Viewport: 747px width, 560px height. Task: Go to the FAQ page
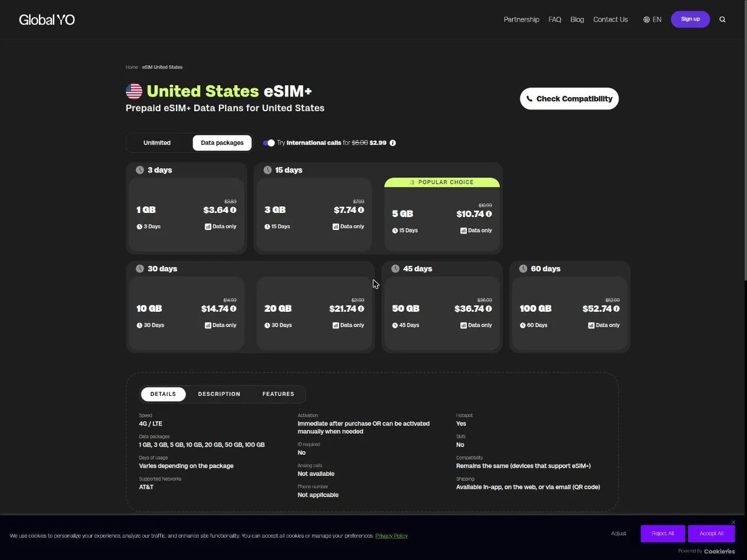tap(555, 19)
